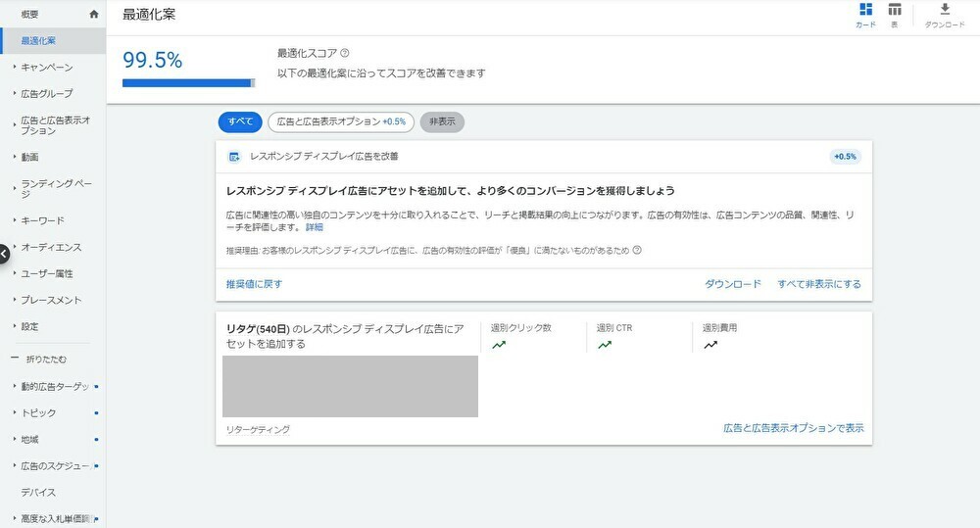The width and height of the screenshot is (980, 528).
Task: Open 動的広告ターゲット in the sidebar
Action: [x=53, y=386]
